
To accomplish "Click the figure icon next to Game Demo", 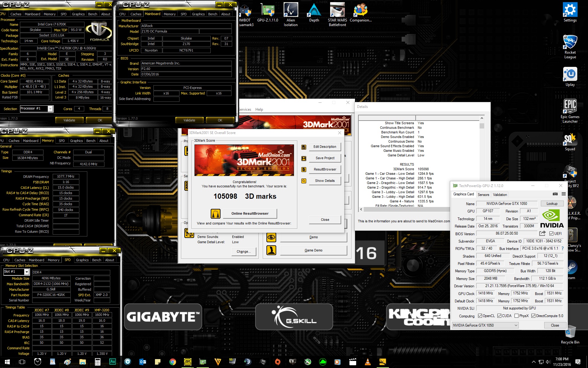I will pos(271,251).
